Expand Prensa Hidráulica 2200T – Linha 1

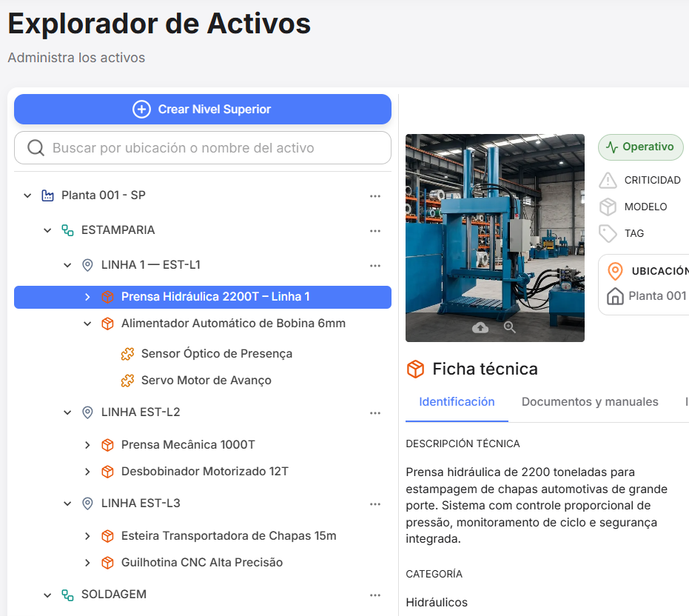coord(87,297)
